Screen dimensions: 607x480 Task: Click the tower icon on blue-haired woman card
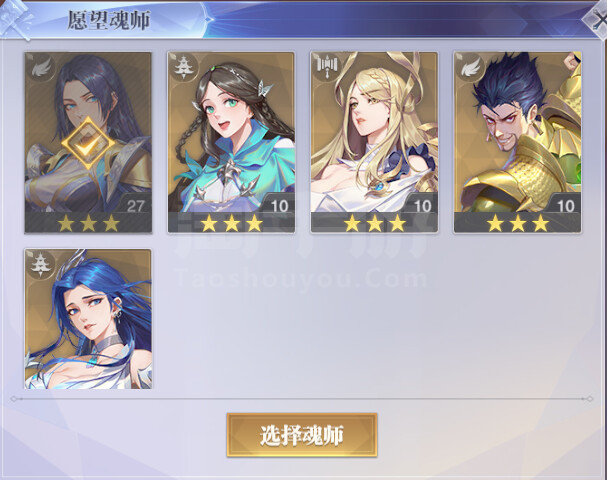[x=41, y=265]
